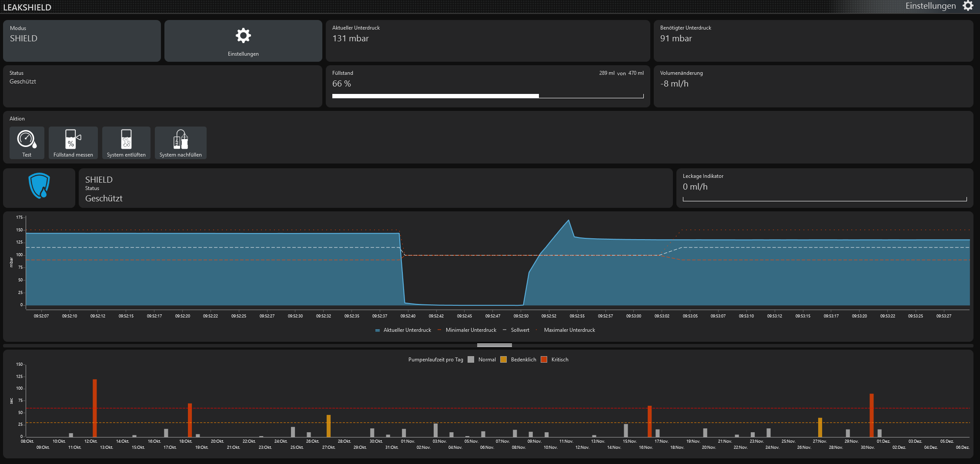
Task: Open Einstellungen gear in top-right corner
Action: click(x=968, y=6)
